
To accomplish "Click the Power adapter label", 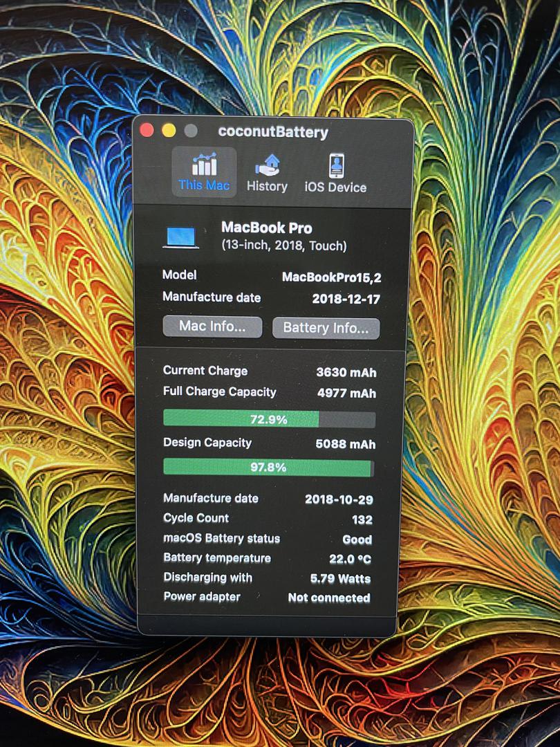I will [202, 596].
